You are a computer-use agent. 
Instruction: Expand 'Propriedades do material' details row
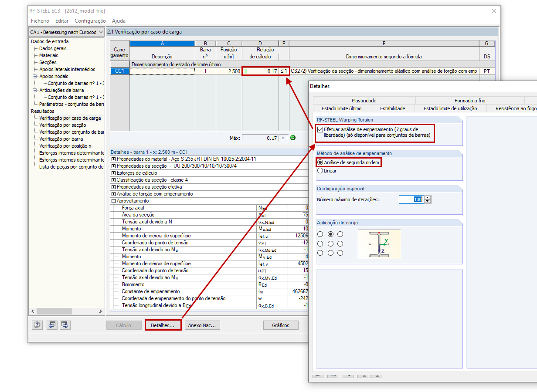click(x=114, y=159)
